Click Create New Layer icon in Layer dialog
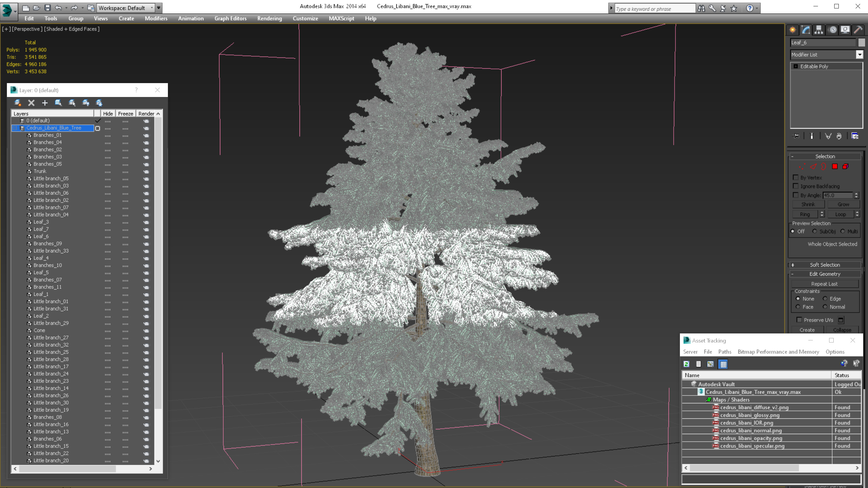This screenshot has height=488, width=868. (17, 103)
